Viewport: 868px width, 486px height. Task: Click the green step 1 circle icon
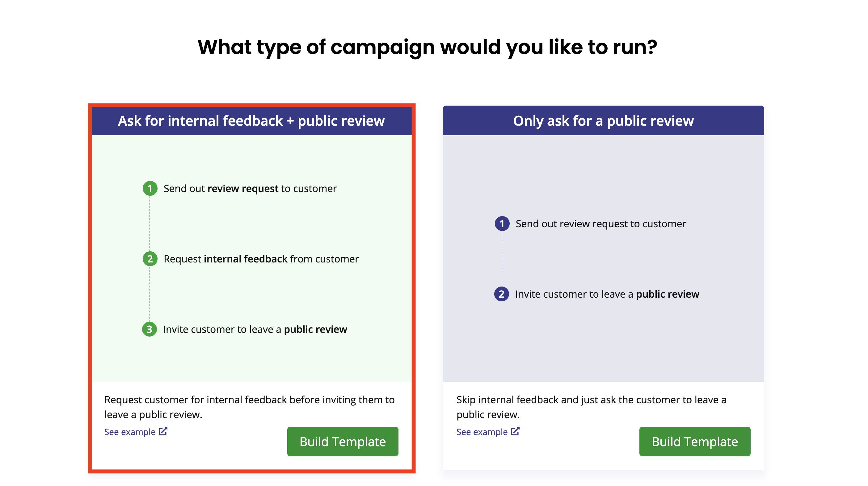click(x=150, y=188)
